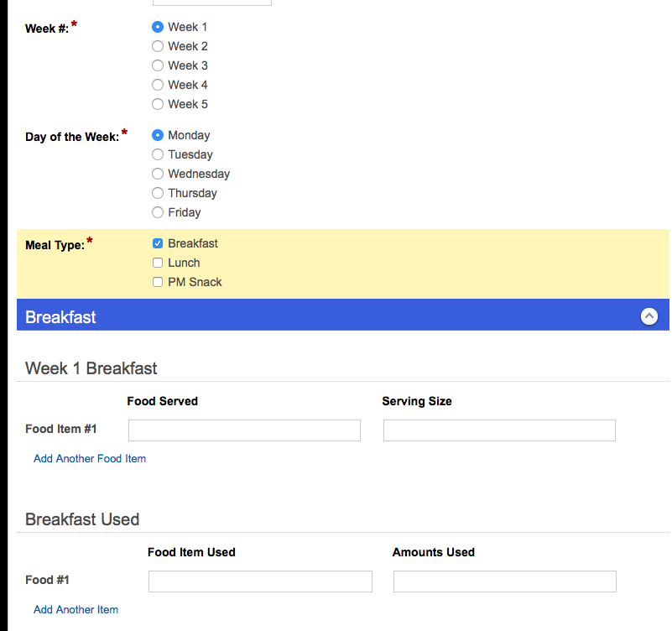Check the PM Snack checkbox
The width and height of the screenshot is (672, 631).
[158, 282]
